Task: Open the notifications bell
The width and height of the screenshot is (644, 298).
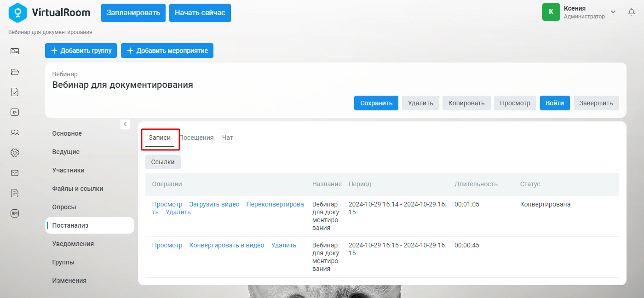Action: pos(632,12)
